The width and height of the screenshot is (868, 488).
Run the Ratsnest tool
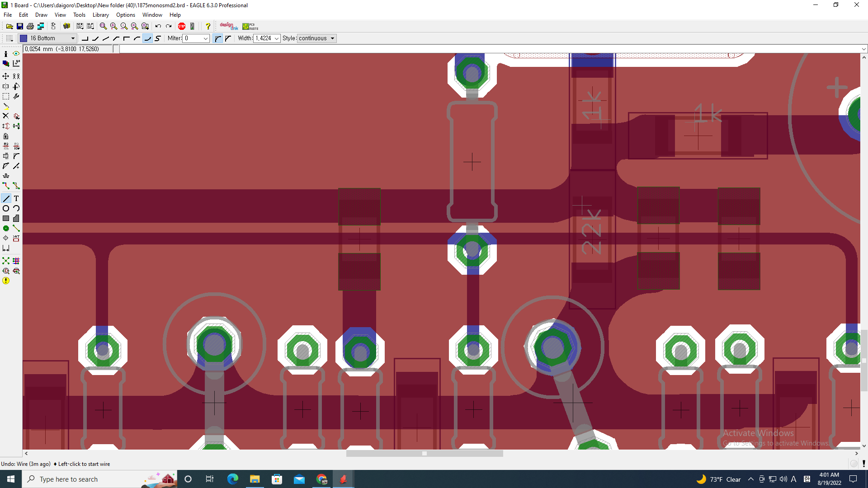(x=6, y=261)
